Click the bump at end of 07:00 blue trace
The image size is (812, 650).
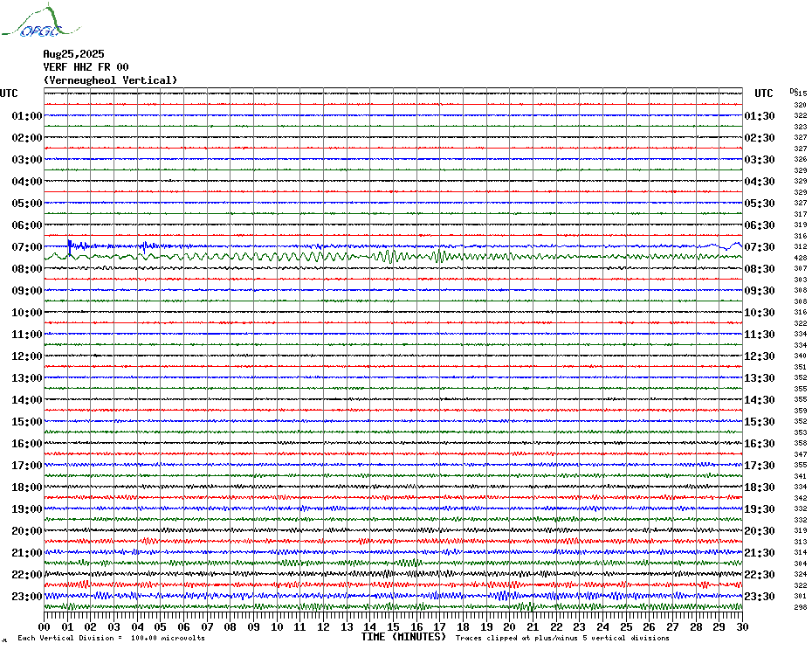[x=734, y=245]
